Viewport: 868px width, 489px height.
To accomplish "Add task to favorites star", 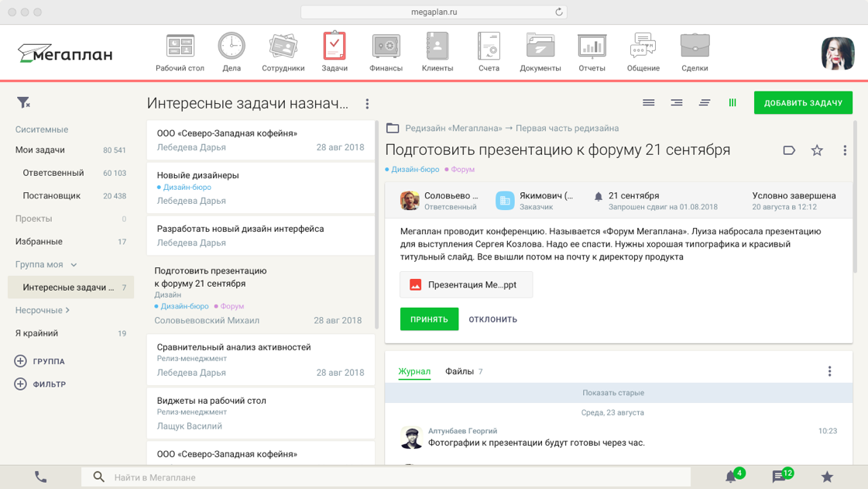I will [817, 150].
